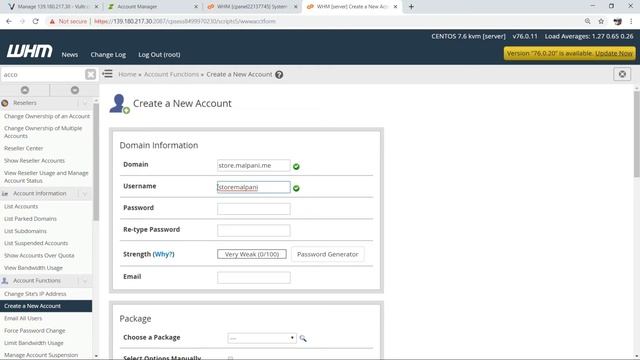Click Update Now link in version banner
Image resolution: width=640 pixels, height=360 pixels.
click(x=613, y=53)
